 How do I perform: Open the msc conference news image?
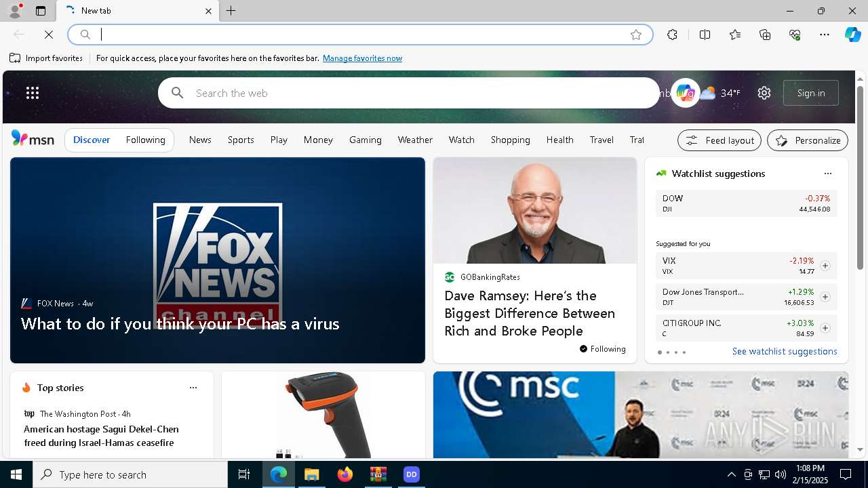pos(641,415)
